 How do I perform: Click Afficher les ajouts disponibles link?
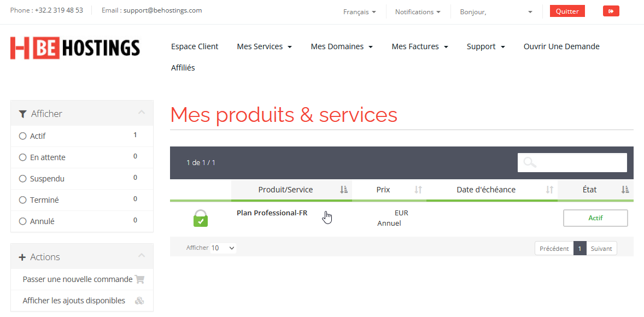tap(74, 301)
